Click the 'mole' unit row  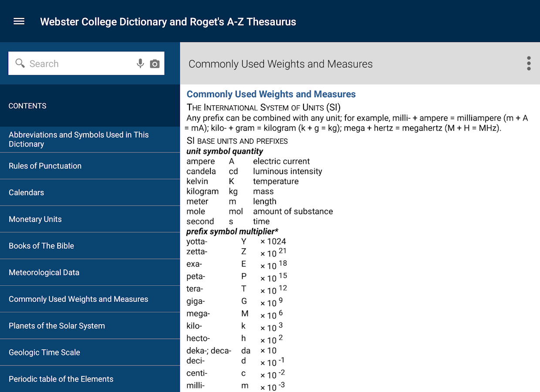click(260, 211)
